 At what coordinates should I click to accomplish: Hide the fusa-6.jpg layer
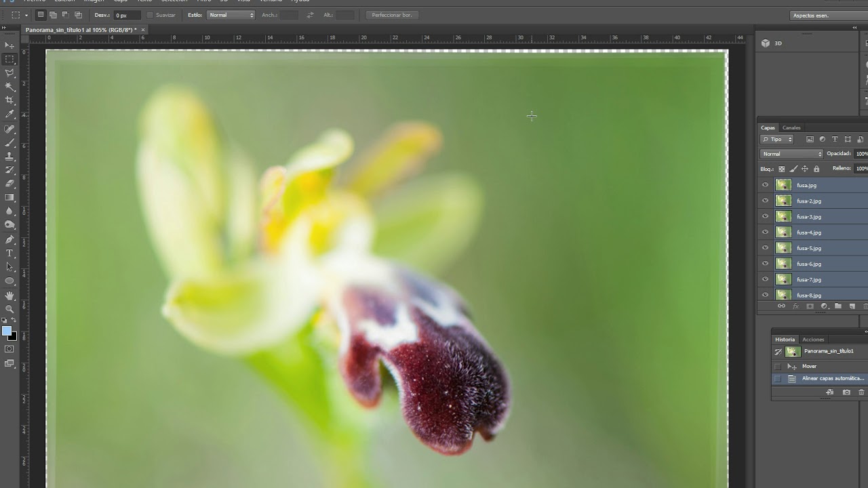coord(766,264)
